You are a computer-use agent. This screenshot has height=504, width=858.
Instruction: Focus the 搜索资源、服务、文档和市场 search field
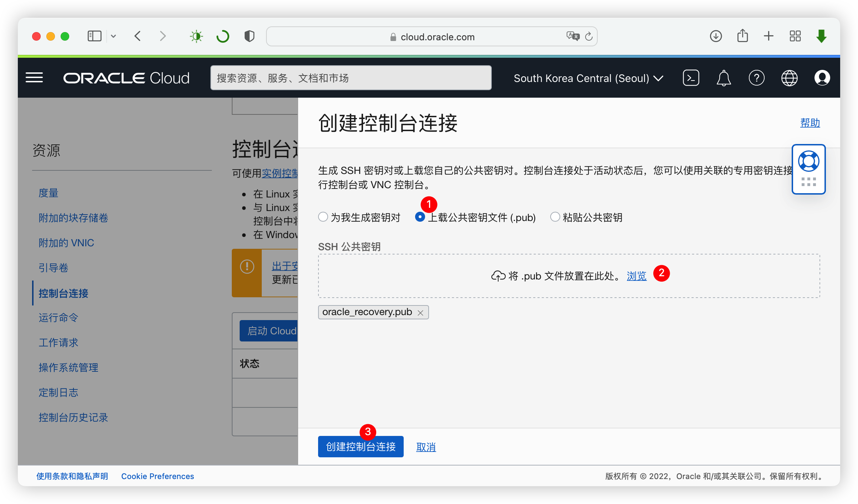[351, 78]
